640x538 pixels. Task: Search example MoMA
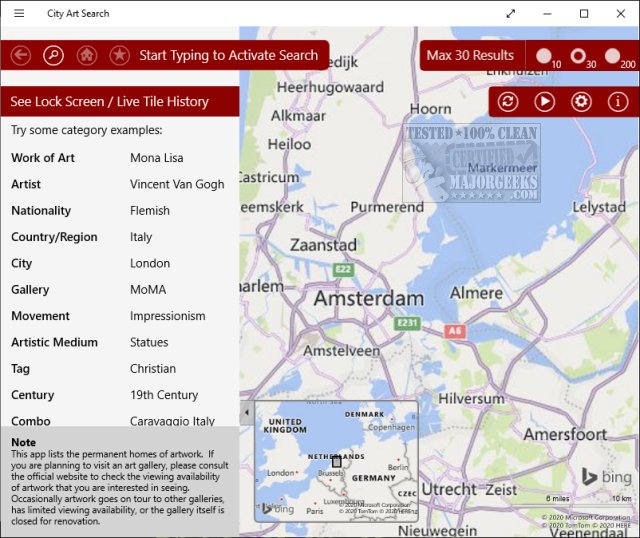[x=148, y=290]
